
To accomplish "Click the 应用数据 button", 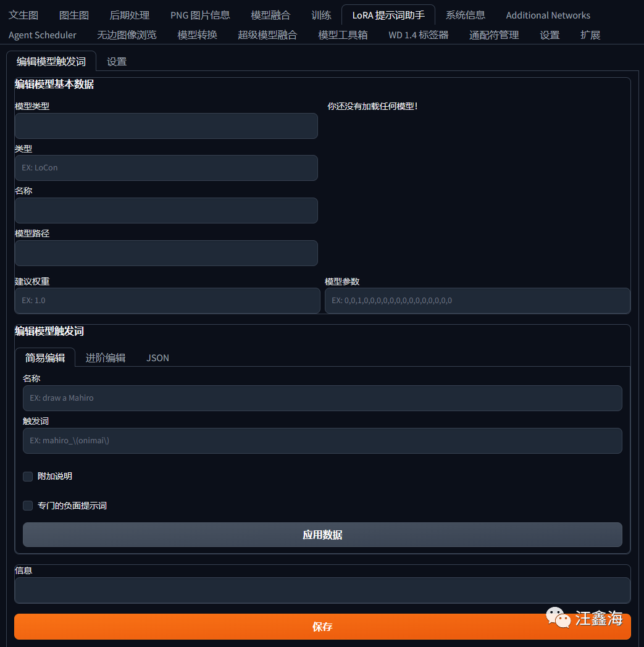I will tap(322, 535).
